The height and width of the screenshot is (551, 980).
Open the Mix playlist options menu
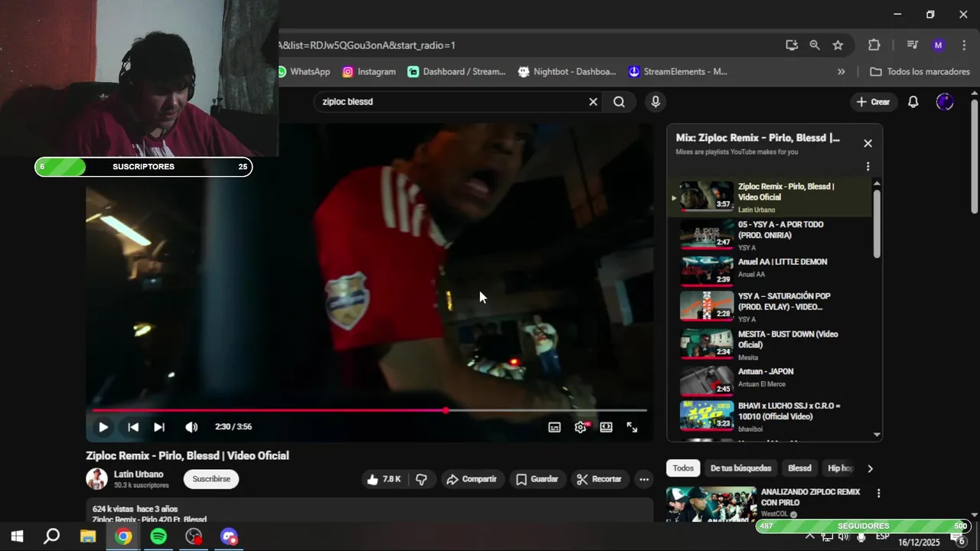[867, 166]
